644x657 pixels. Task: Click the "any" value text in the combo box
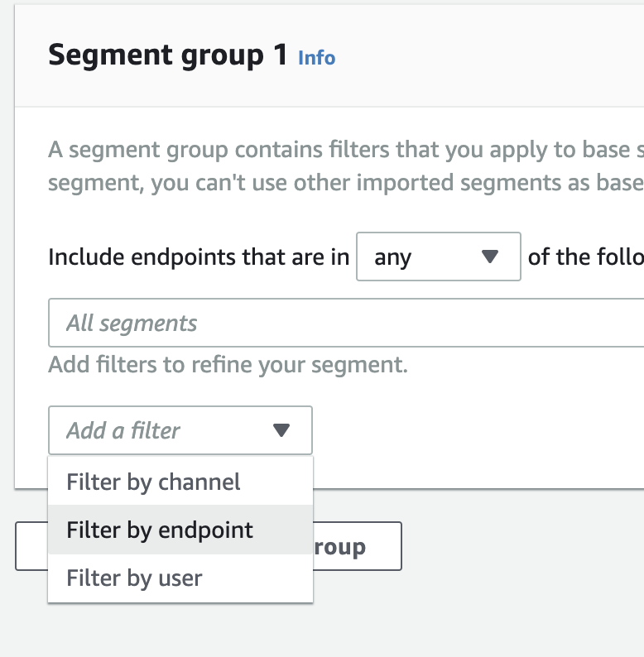(x=392, y=257)
